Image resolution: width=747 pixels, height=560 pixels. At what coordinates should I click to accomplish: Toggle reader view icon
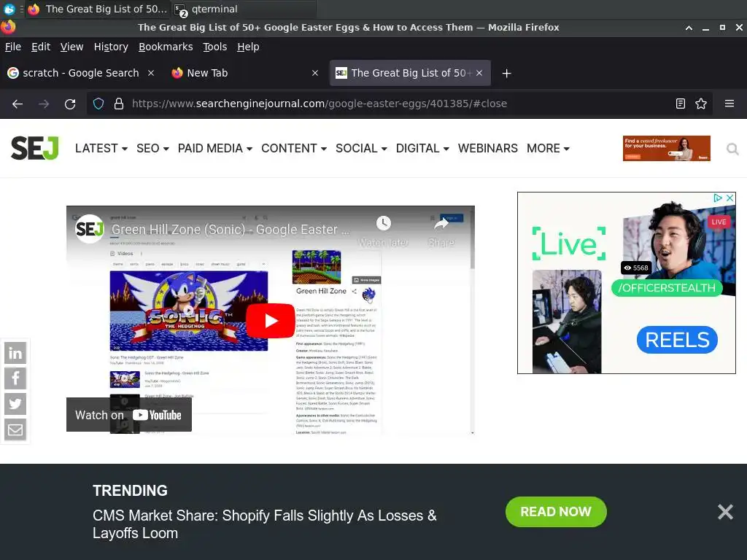tap(681, 104)
